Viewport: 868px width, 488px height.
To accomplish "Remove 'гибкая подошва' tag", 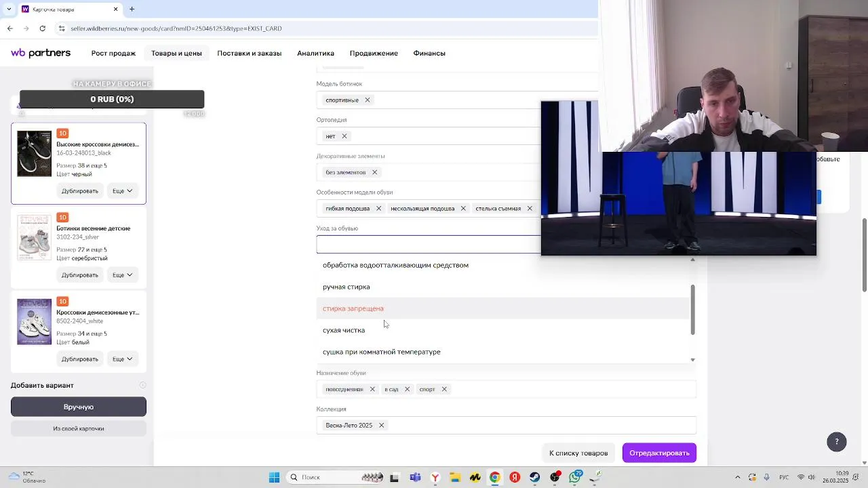I will (x=378, y=209).
